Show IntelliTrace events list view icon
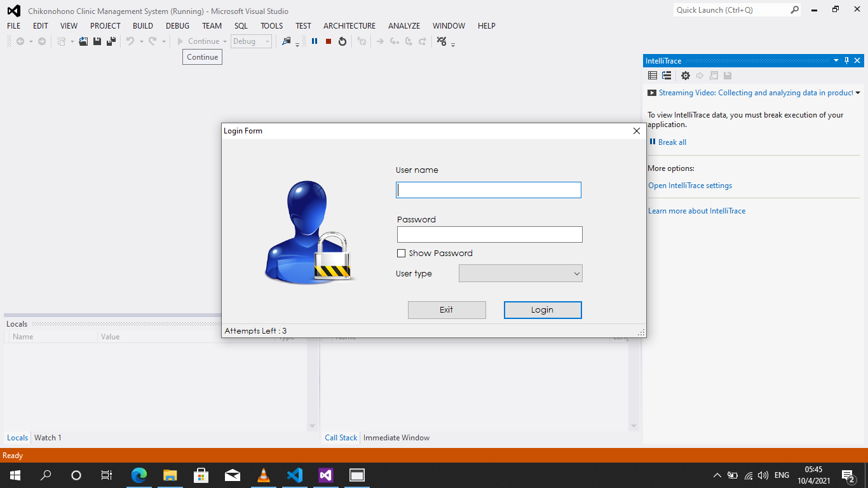This screenshot has width=868, height=488. click(653, 76)
